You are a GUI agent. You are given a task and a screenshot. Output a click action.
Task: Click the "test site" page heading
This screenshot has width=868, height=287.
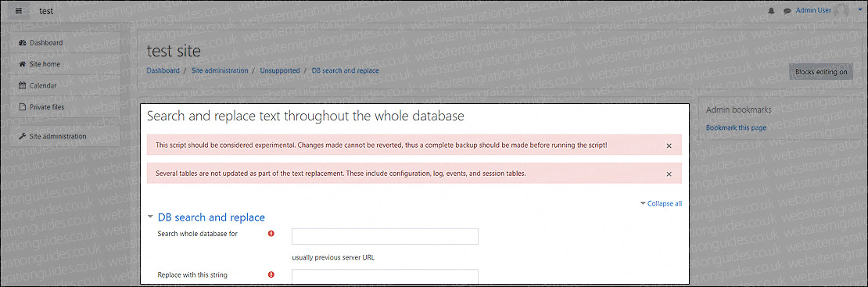click(x=174, y=51)
